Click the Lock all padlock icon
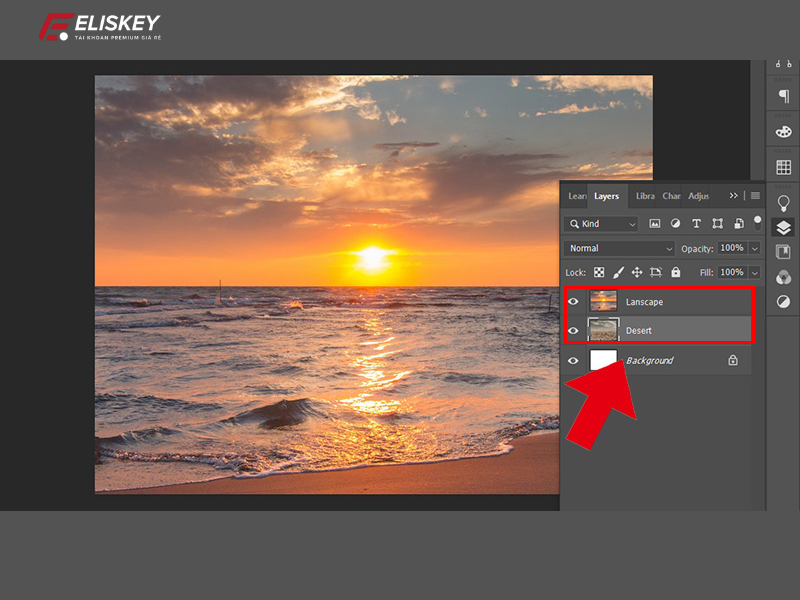This screenshot has height=600, width=800. (674, 272)
